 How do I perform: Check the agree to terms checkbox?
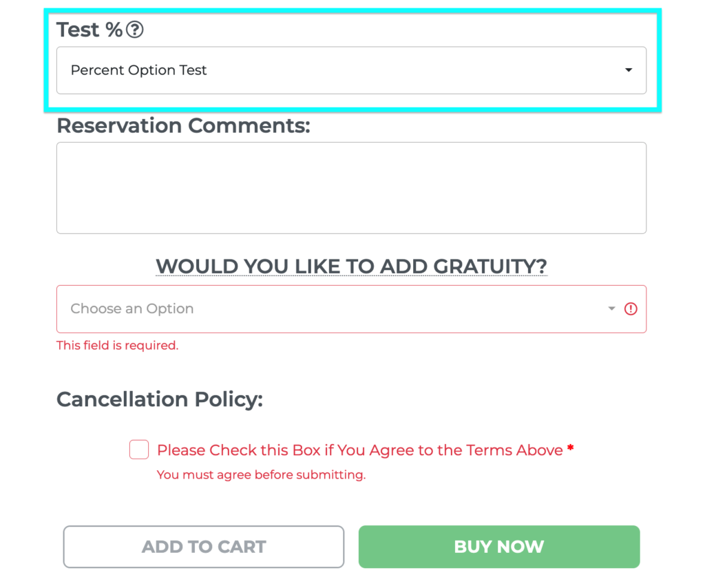[x=139, y=450]
